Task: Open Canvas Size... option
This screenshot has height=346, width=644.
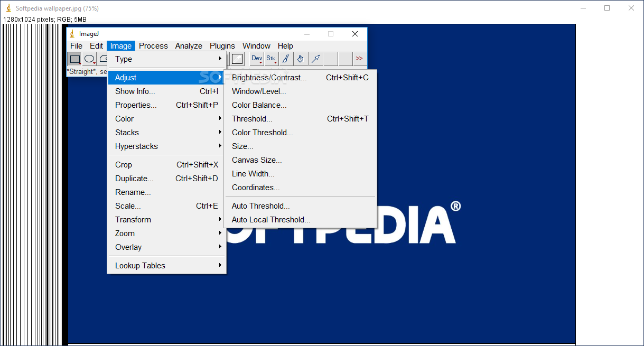Action: point(301,160)
